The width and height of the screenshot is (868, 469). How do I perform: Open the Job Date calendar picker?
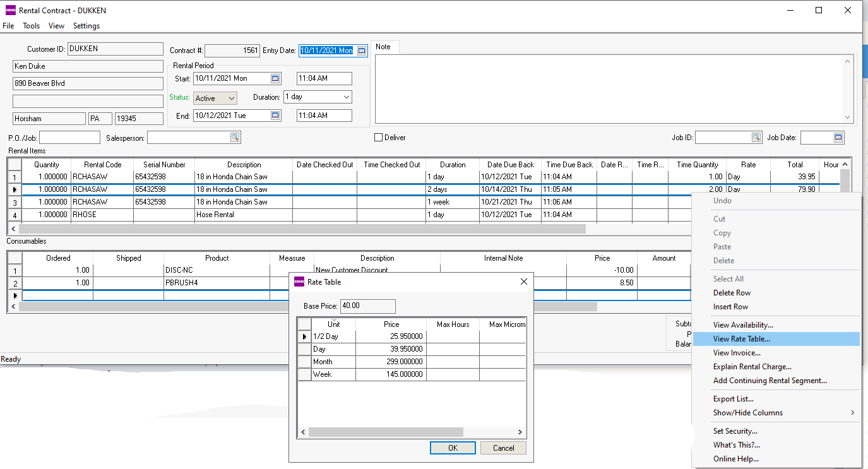pos(838,138)
